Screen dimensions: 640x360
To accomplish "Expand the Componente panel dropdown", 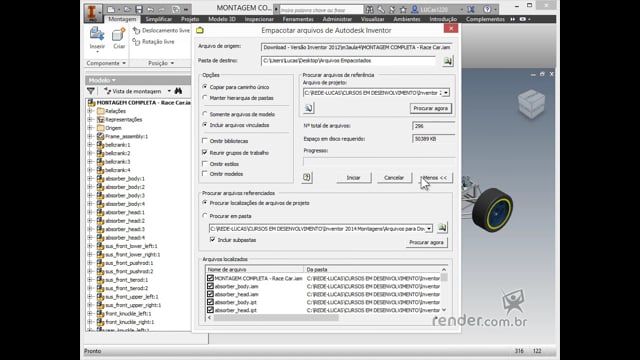I will coord(124,63).
